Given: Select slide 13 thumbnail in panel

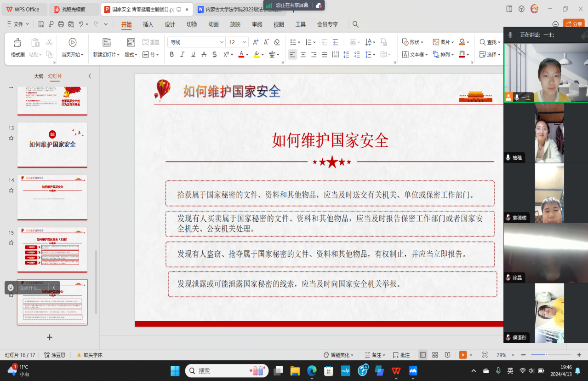Looking at the screenshot, I should [52, 144].
